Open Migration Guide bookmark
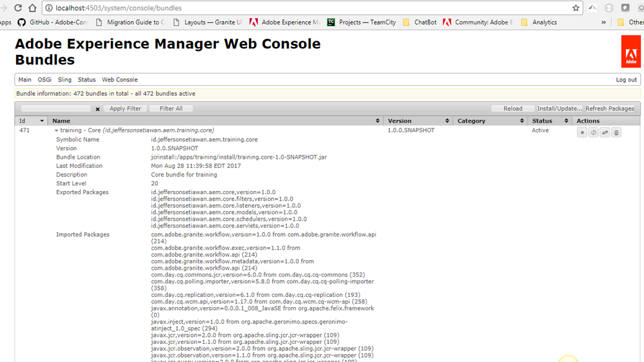This screenshot has width=644, height=362. point(130,22)
